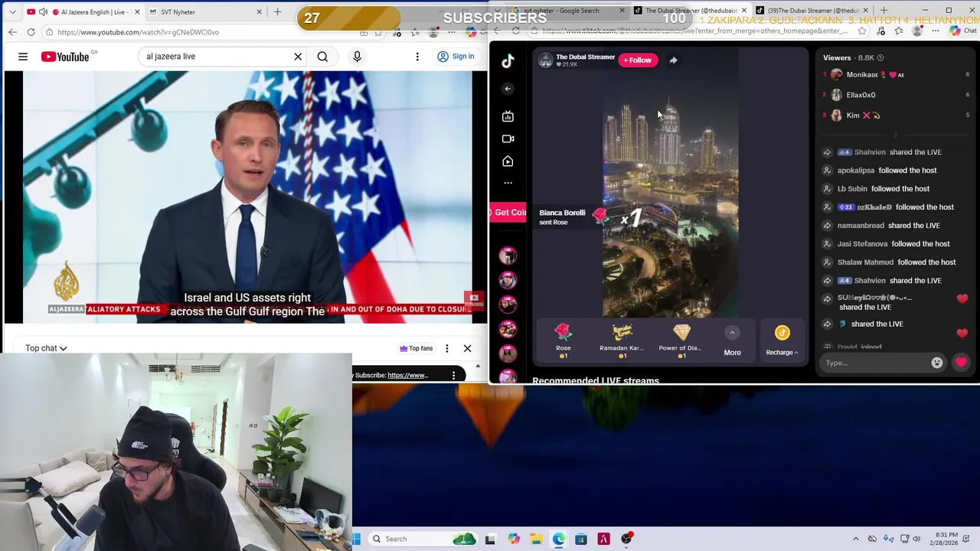Image resolution: width=980 pixels, height=551 pixels.
Task: Open the first recommended LIVE avatar in sidebar
Action: [x=508, y=256]
